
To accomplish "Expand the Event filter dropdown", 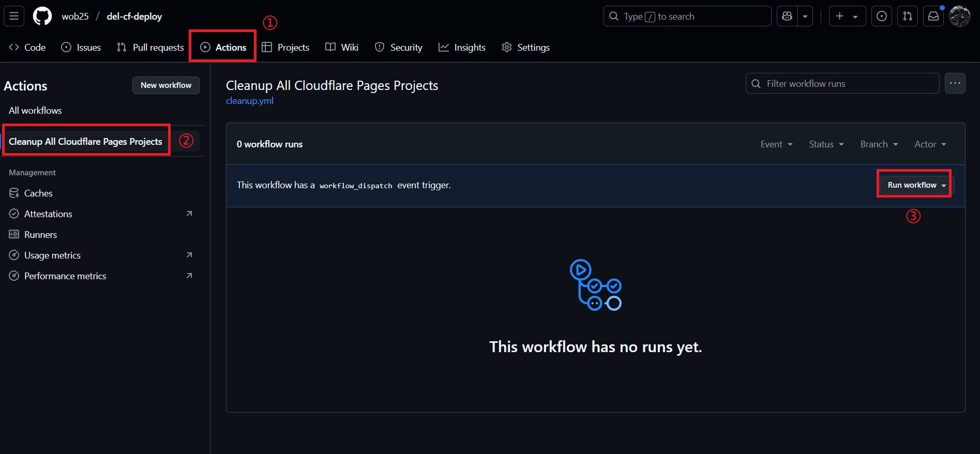I will [x=776, y=144].
